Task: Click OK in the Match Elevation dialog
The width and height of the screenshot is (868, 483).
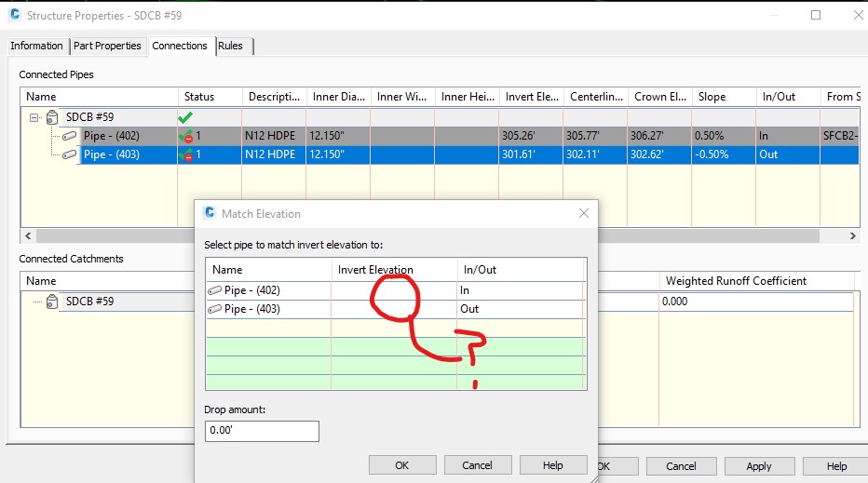Action: [402, 465]
